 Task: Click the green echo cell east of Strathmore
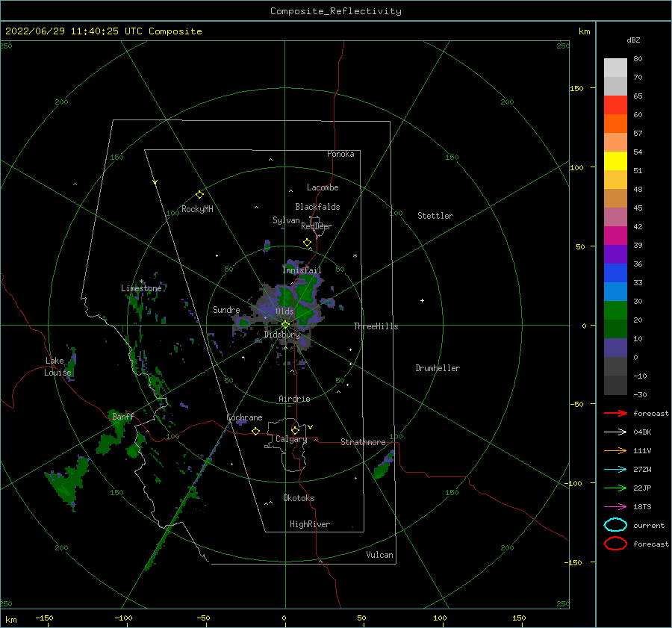[x=384, y=465]
